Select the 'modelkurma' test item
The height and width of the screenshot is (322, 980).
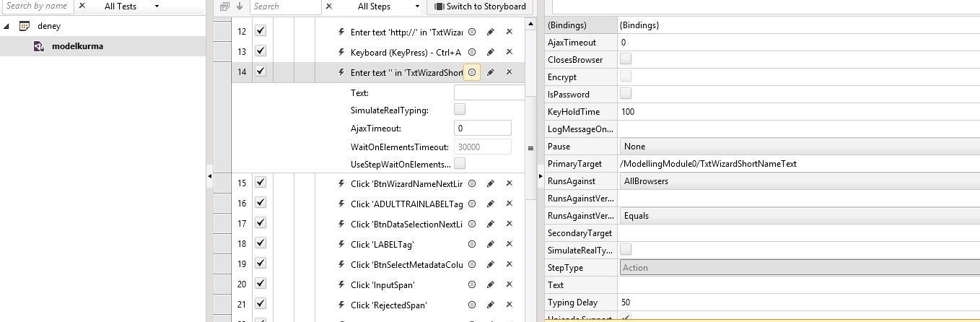[x=77, y=46]
